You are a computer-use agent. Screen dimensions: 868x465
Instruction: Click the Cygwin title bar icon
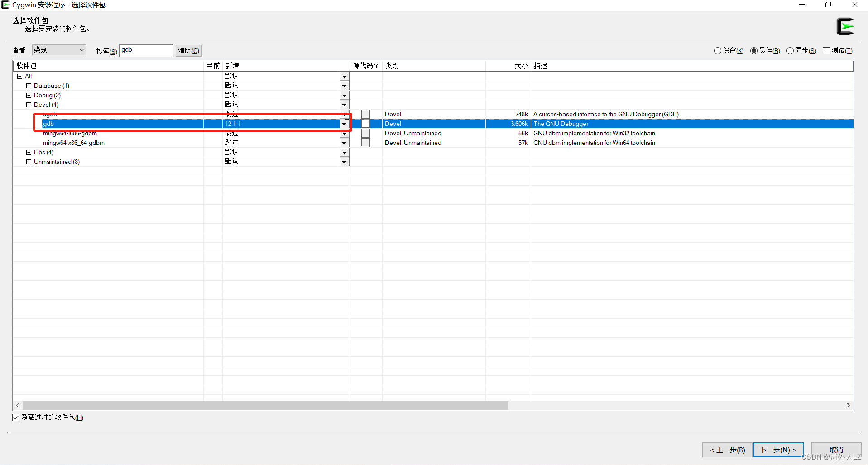(x=5, y=5)
